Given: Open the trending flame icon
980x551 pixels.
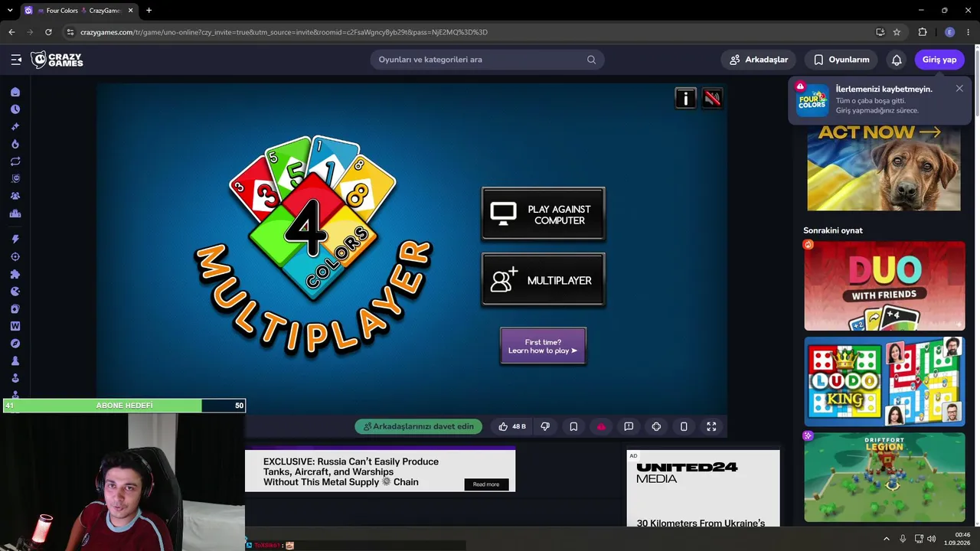Looking at the screenshot, I should pos(15,144).
